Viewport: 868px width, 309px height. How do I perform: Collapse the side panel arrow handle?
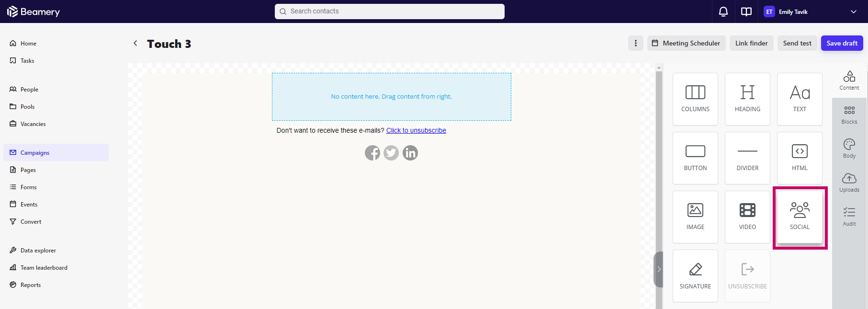tap(659, 269)
